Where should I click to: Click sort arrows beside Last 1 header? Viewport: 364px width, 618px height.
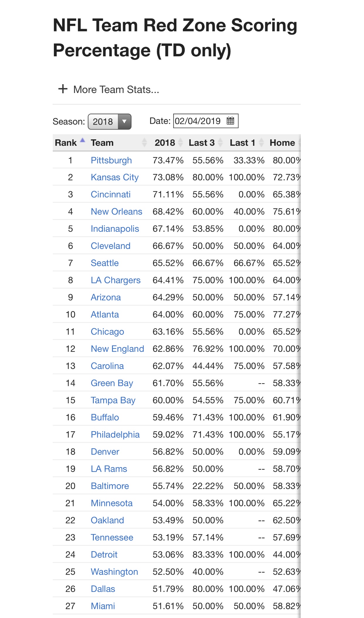(261, 143)
